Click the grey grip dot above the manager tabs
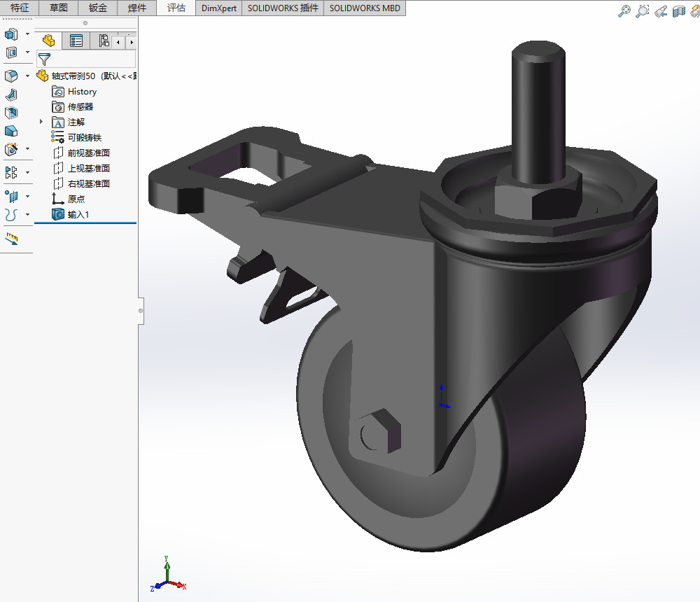 (85, 23)
